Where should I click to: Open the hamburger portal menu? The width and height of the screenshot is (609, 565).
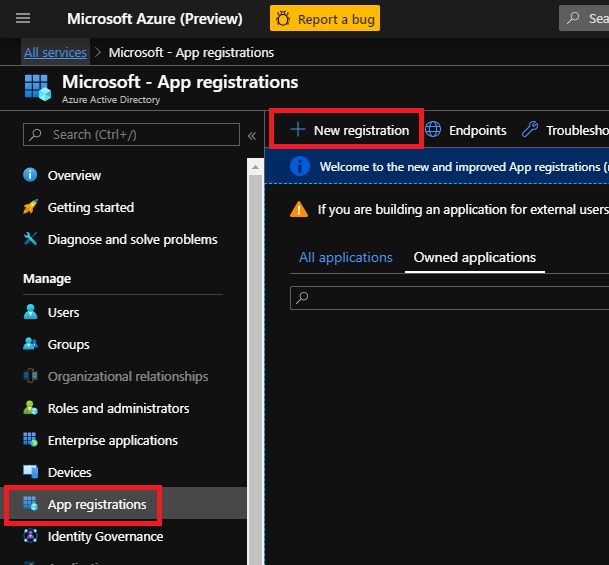(x=23, y=18)
